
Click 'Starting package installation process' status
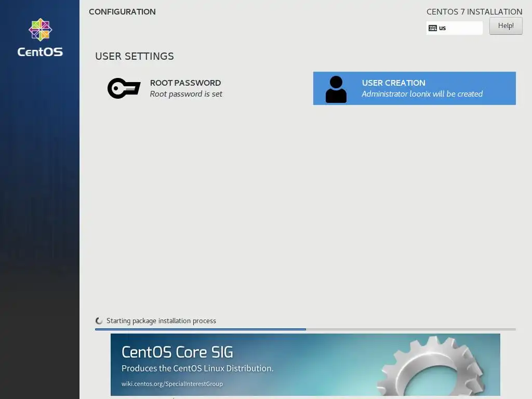(161, 321)
